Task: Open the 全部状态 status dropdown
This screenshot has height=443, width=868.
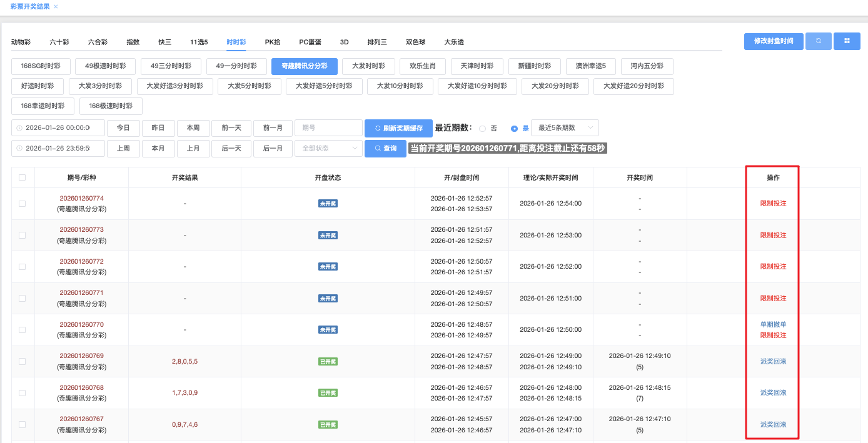Action: point(328,149)
